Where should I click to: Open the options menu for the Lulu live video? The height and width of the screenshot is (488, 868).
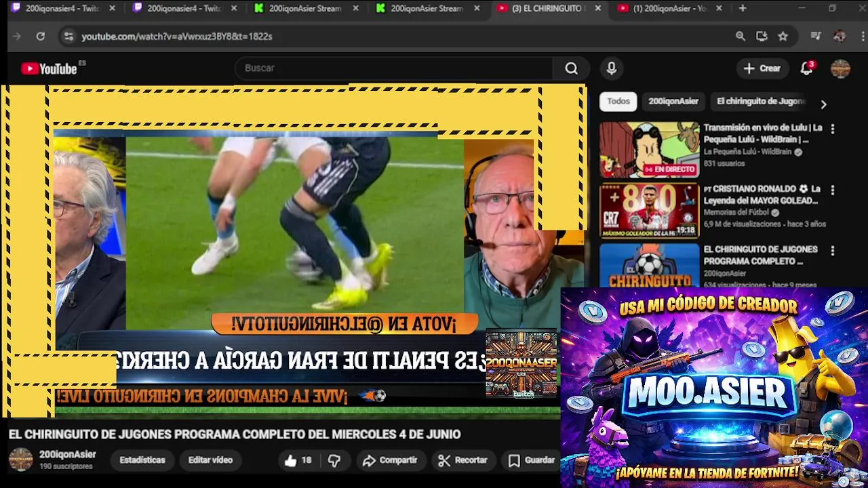[x=833, y=129]
